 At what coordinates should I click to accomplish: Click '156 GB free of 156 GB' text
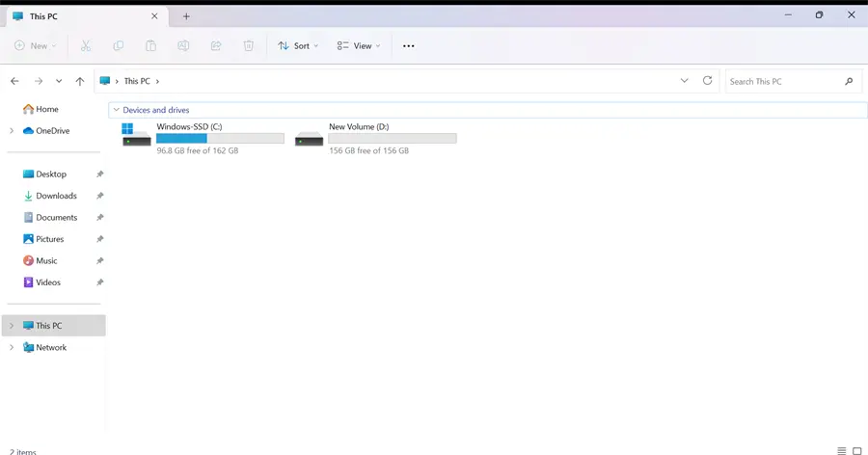(x=368, y=150)
